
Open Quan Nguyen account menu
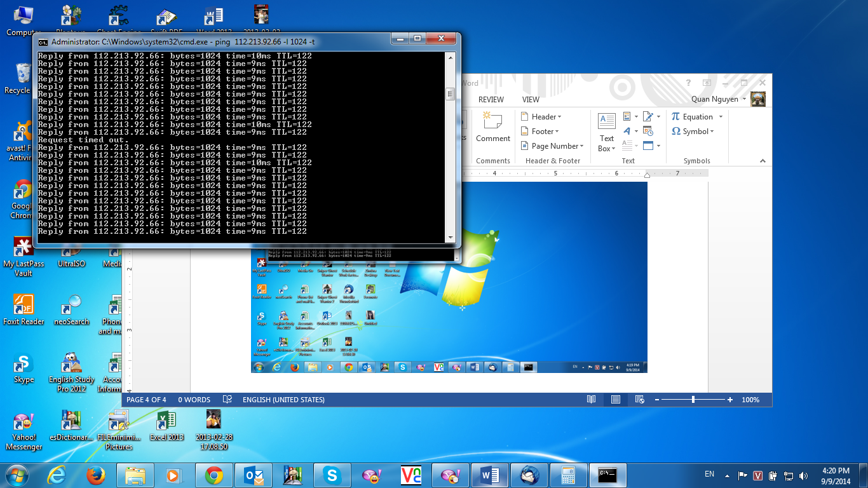click(x=719, y=99)
